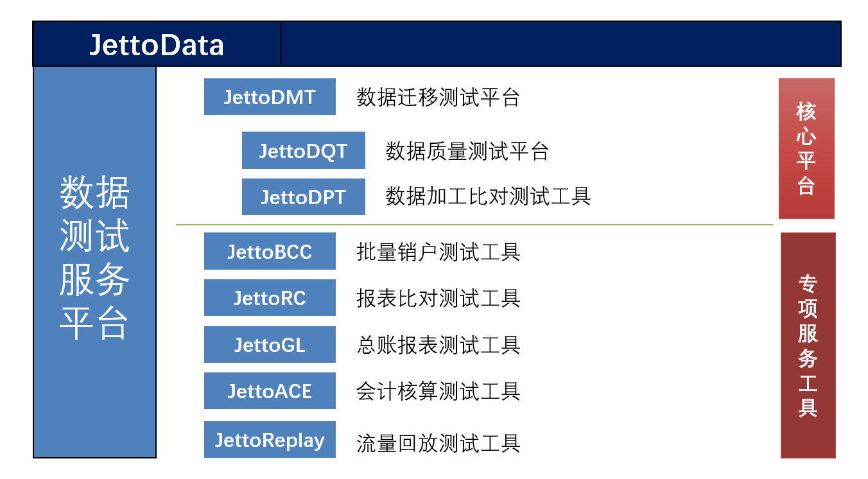The height and width of the screenshot is (479, 868).
Task: Select the JettoBCC tool box
Action: tap(270, 251)
